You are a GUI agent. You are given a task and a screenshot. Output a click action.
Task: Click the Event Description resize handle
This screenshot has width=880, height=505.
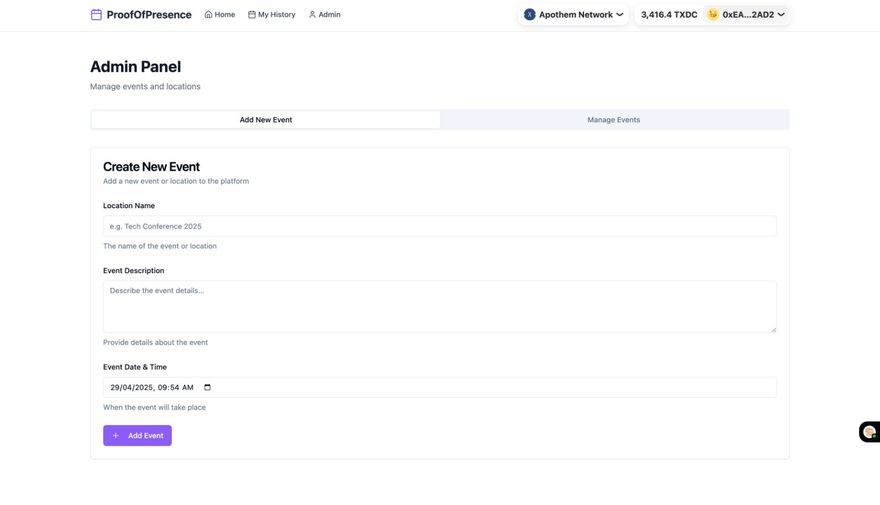point(772,328)
